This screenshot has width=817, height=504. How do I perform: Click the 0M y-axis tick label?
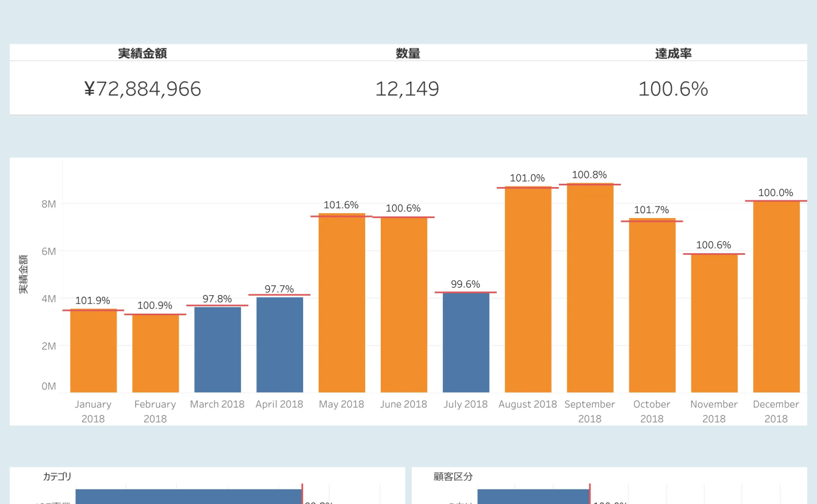click(x=49, y=386)
